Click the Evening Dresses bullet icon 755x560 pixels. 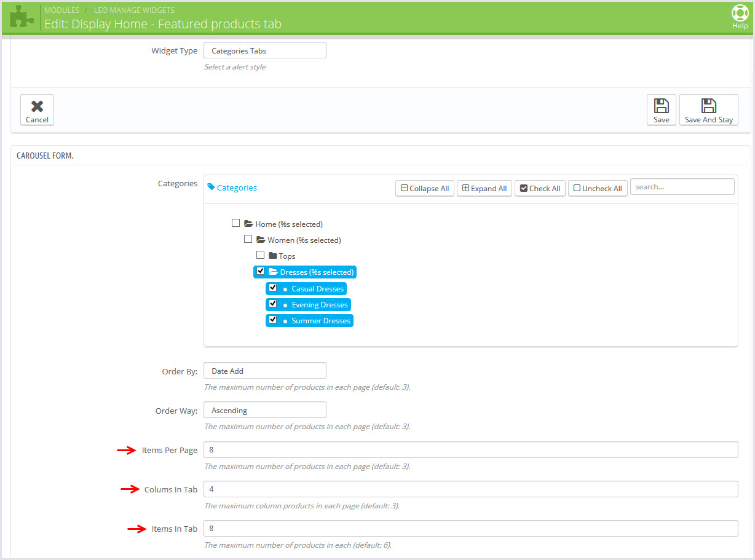point(285,305)
